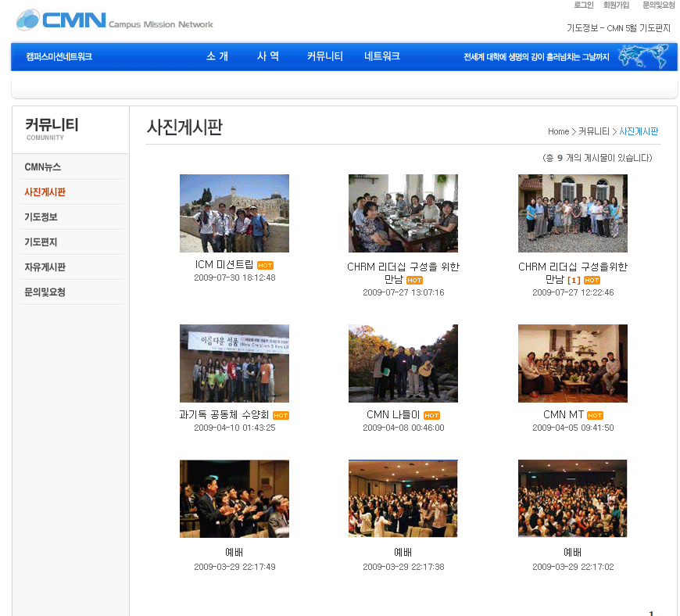Click the 사진게시판 page heading
The height and width of the screenshot is (616, 680).
coord(184,127)
